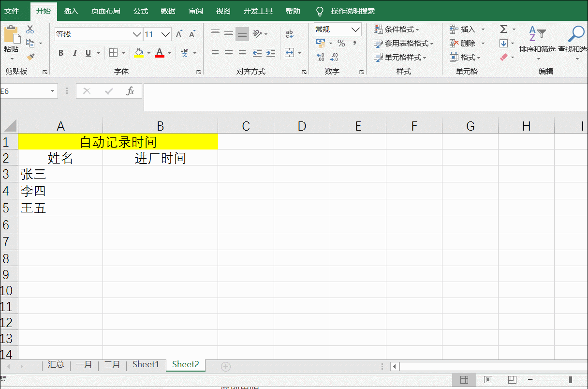
Task: Align text left
Action: click(215, 53)
